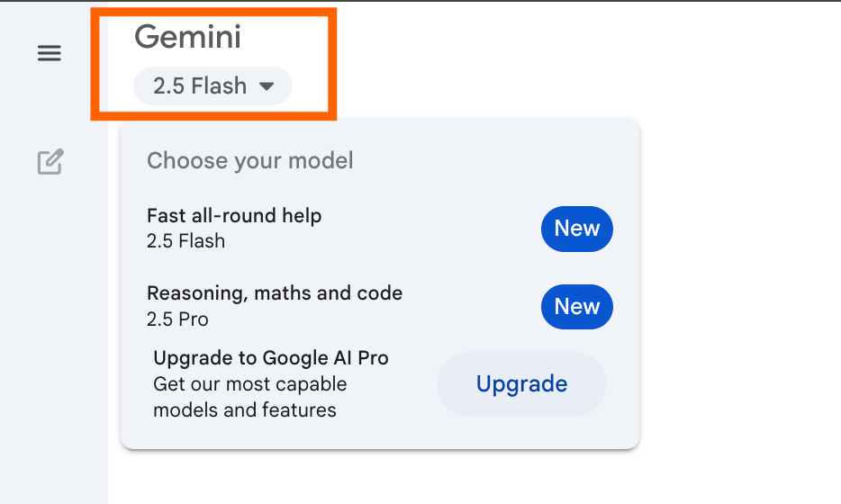Click empty space between the two New badges
841x504 pixels.
click(x=576, y=268)
